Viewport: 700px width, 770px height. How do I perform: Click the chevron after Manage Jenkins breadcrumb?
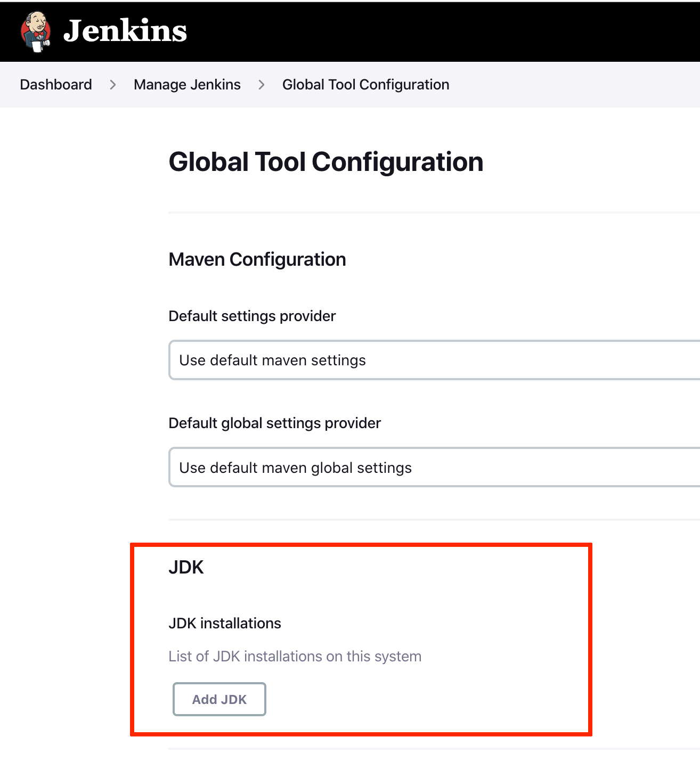tap(262, 85)
